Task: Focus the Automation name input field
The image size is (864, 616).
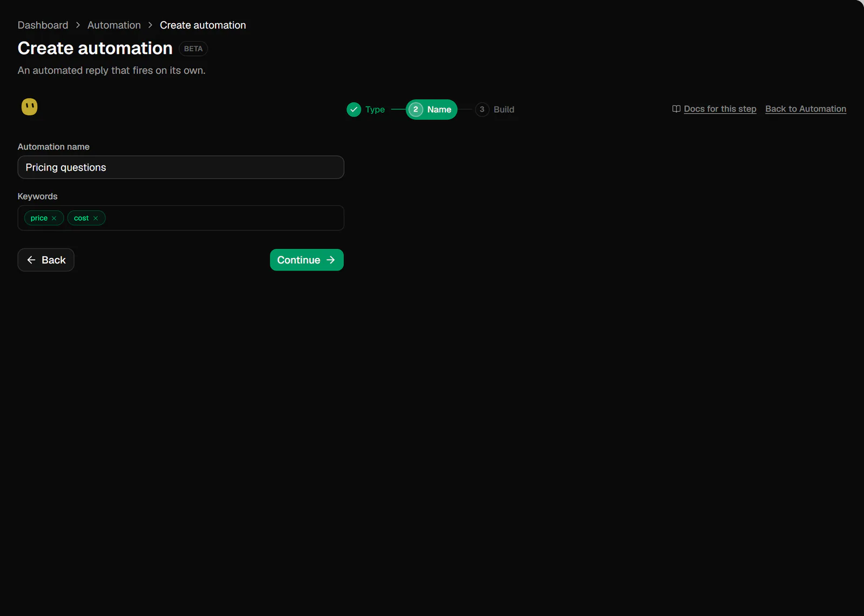Action: click(x=181, y=167)
